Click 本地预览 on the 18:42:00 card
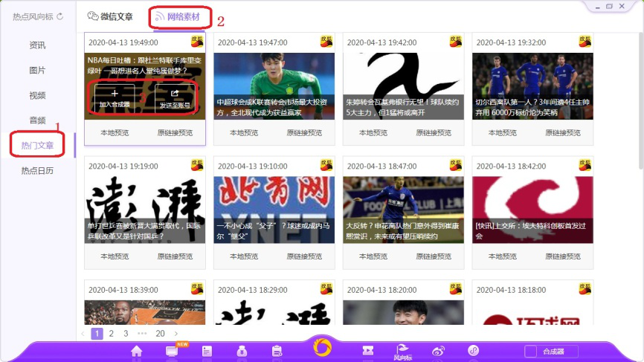This screenshot has height=362, width=644. pos(502,256)
